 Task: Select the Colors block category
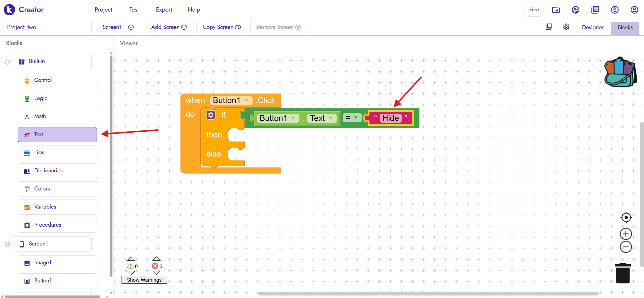57,189
